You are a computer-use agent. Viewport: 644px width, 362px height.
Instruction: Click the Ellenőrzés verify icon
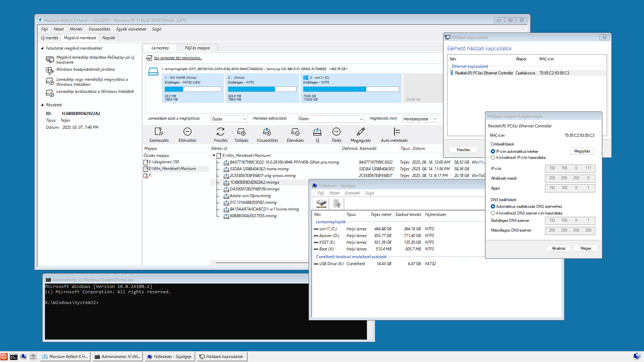[295, 132]
